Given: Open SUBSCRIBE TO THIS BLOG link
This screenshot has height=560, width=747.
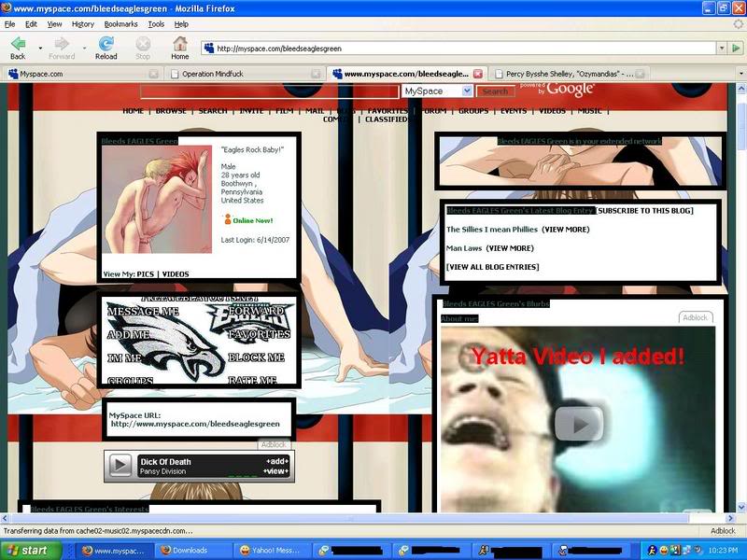Looking at the screenshot, I should [645, 211].
